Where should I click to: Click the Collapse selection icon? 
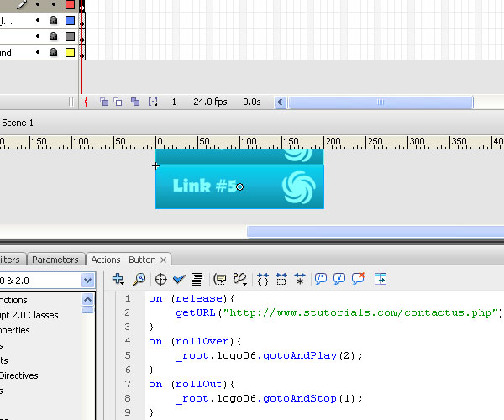point(281,279)
